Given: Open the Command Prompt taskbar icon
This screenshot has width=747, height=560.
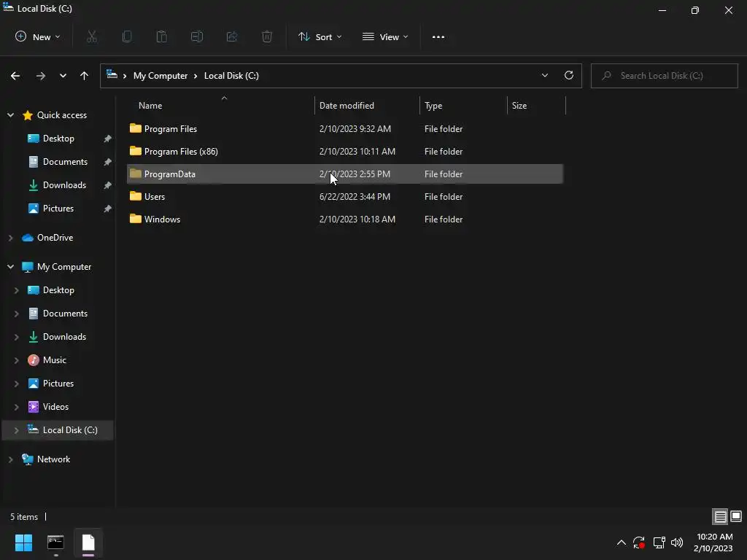Looking at the screenshot, I should (55, 542).
